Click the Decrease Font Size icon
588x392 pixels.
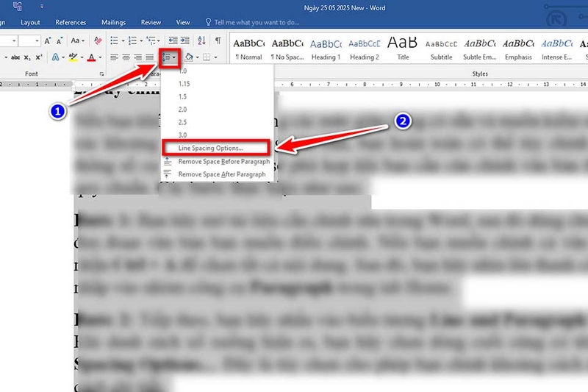point(60,40)
